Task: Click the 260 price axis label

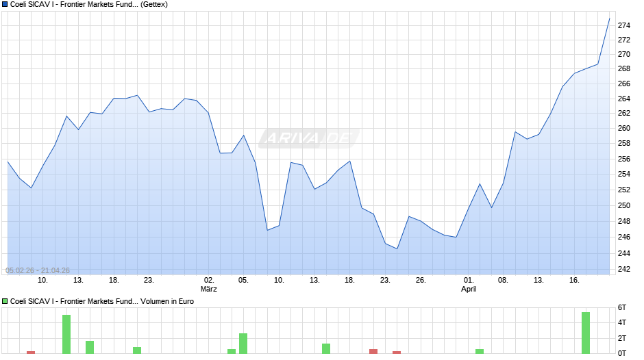Action: (x=624, y=128)
